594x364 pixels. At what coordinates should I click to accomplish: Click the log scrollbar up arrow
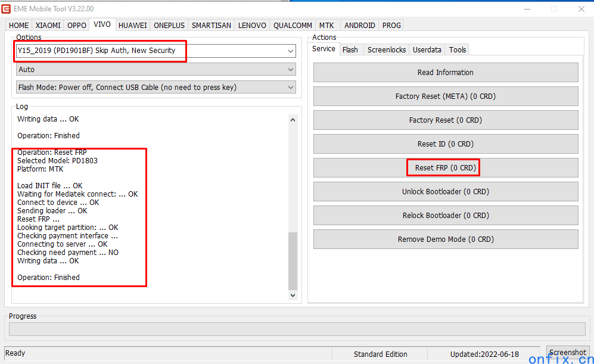(x=293, y=120)
